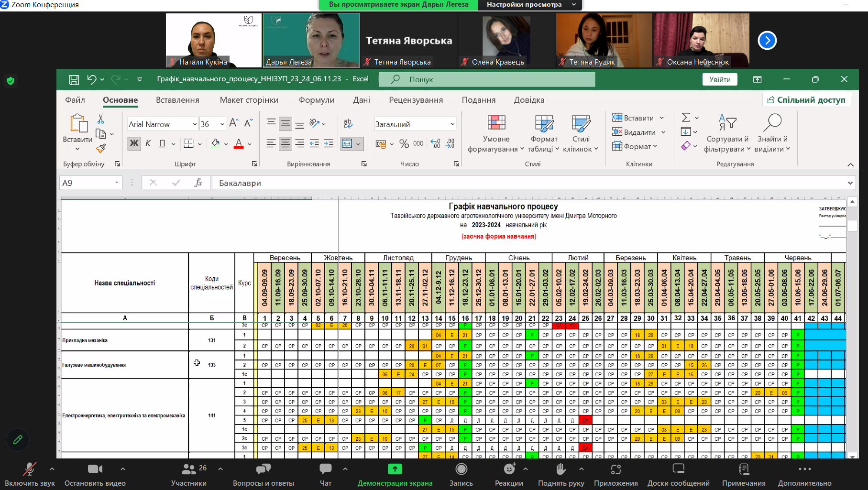Toggle middle vertical alignment

(x=286, y=123)
